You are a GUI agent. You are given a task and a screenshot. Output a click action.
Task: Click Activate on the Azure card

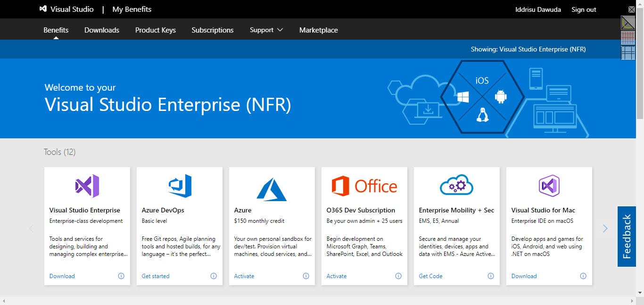pyautogui.click(x=244, y=276)
